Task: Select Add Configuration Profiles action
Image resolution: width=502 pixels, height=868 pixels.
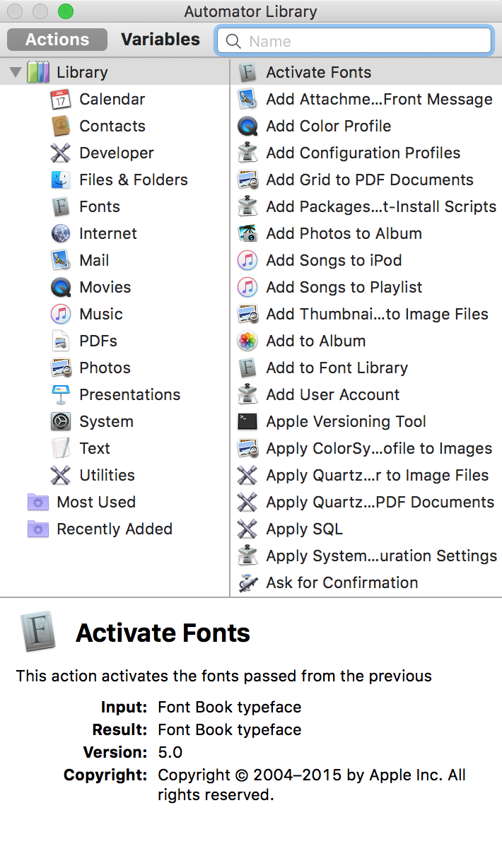Action: point(366,153)
